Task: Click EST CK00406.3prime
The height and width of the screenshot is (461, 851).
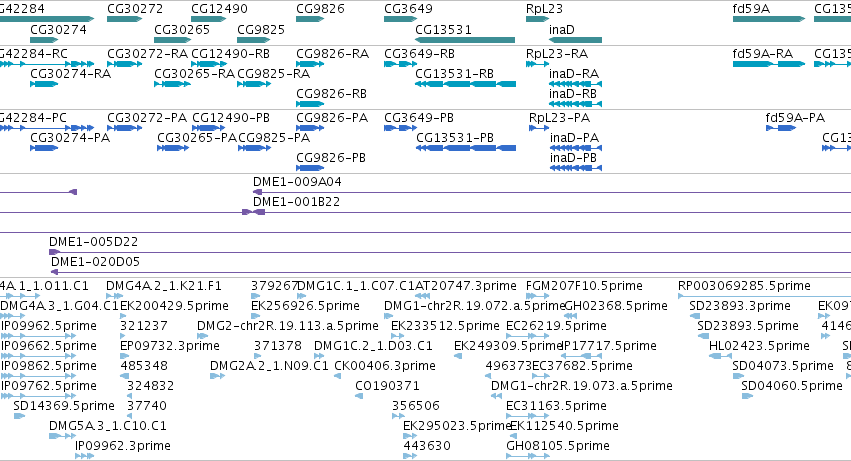Action: coord(385,366)
